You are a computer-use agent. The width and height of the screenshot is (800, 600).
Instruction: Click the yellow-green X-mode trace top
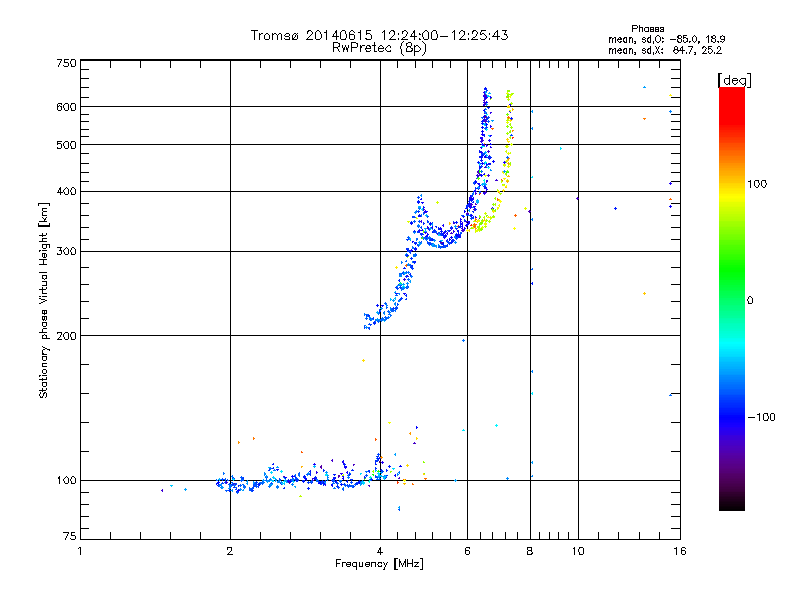point(509,94)
